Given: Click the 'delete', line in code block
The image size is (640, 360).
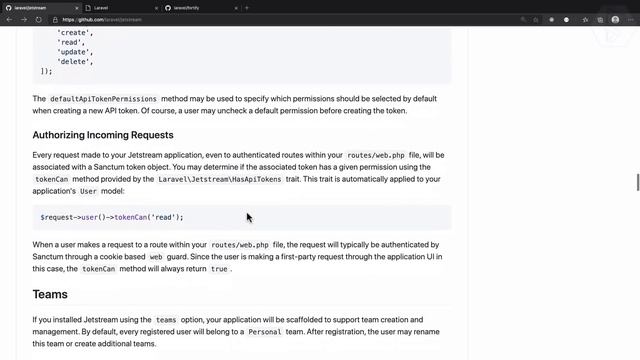Looking at the screenshot, I should click(75, 62).
